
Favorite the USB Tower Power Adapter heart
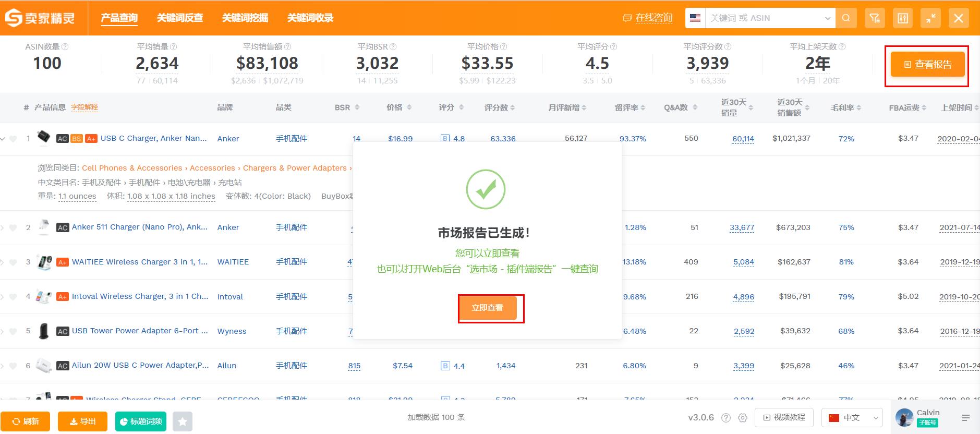pyautogui.click(x=14, y=331)
